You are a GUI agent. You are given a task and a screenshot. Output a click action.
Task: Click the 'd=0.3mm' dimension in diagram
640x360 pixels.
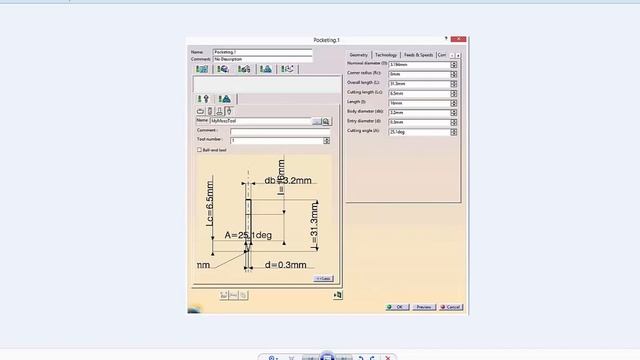286,265
